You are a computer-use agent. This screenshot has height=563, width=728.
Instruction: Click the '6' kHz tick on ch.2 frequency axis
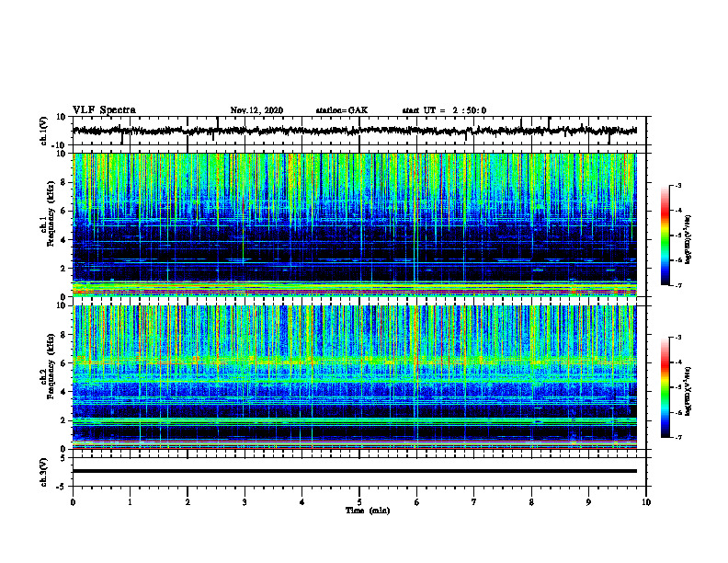click(64, 363)
